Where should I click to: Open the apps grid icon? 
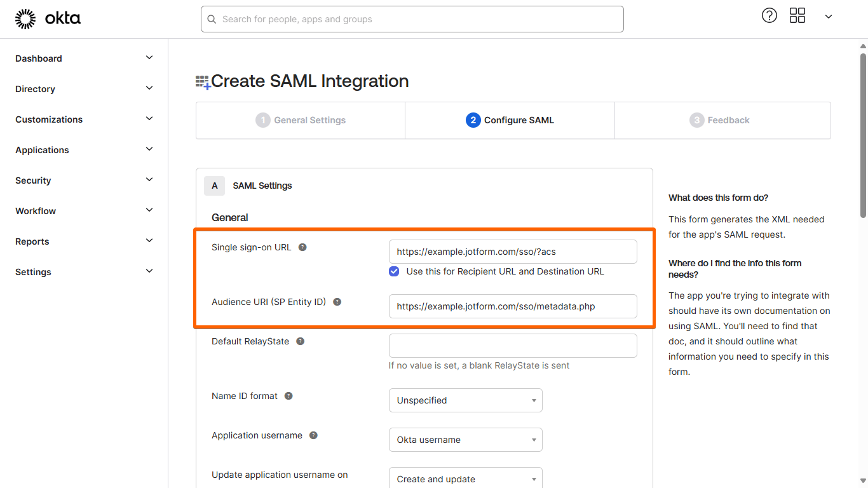pos(797,16)
